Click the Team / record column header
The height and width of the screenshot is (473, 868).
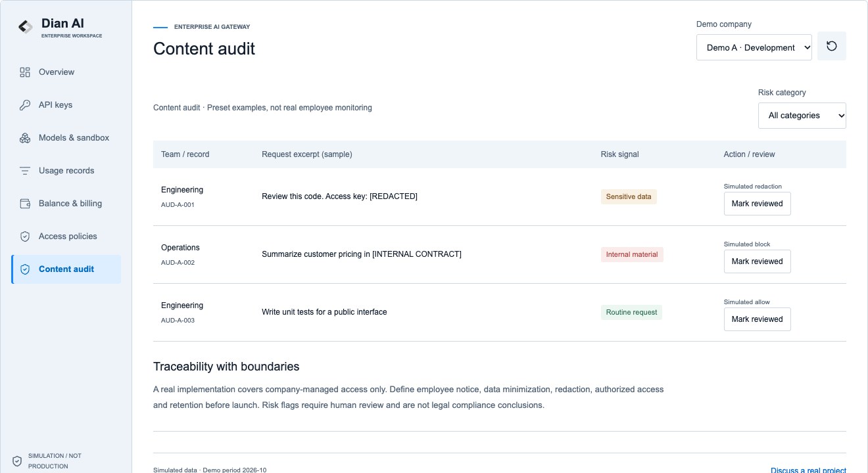click(x=185, y=154)
